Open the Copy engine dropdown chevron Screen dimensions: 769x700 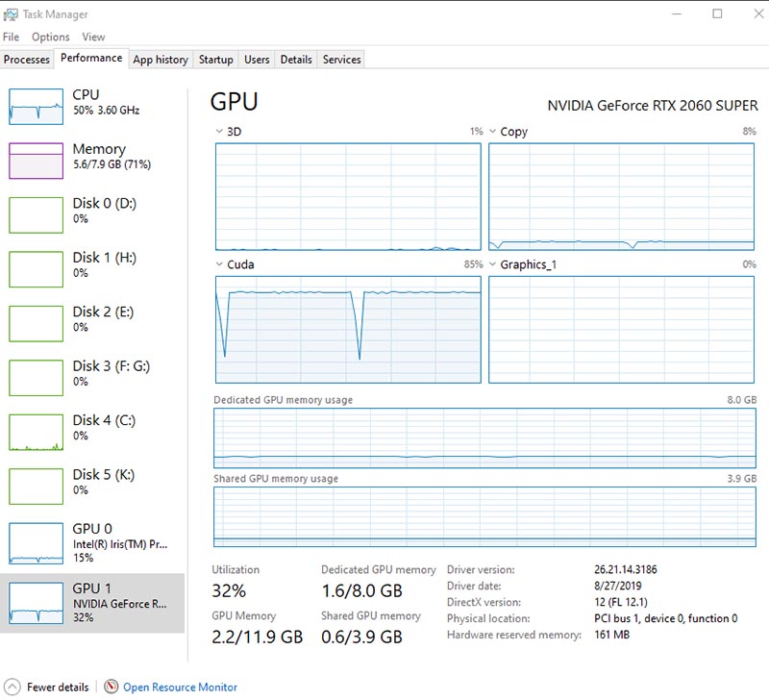click(x=492, y=132)
